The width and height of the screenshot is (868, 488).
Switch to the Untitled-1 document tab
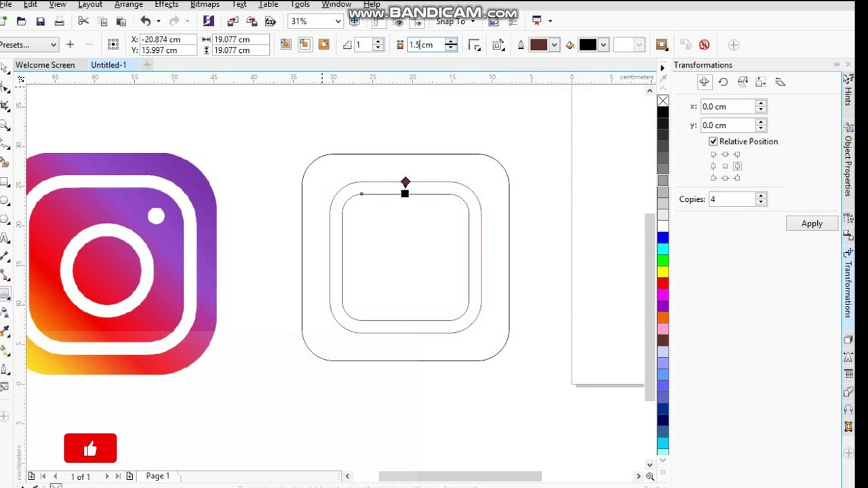108,65
